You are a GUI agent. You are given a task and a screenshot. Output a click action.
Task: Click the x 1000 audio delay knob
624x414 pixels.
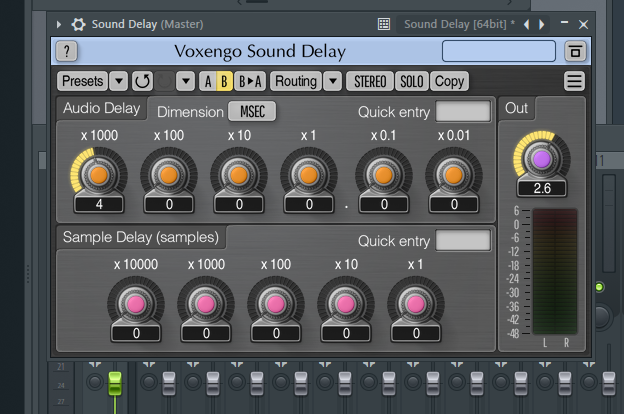[99, 175]
